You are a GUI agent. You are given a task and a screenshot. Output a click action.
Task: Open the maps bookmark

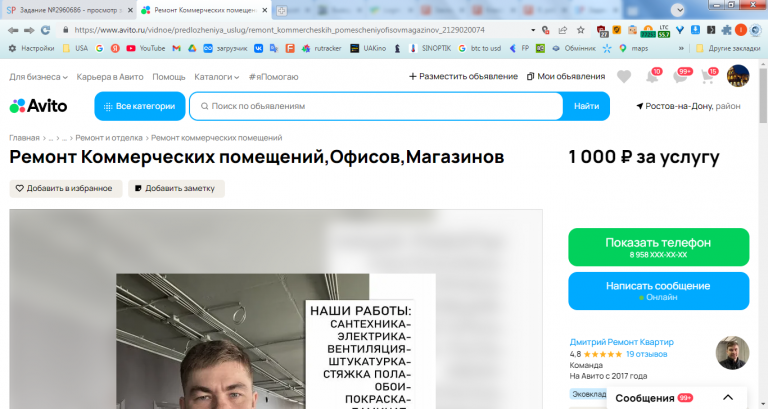634,48
